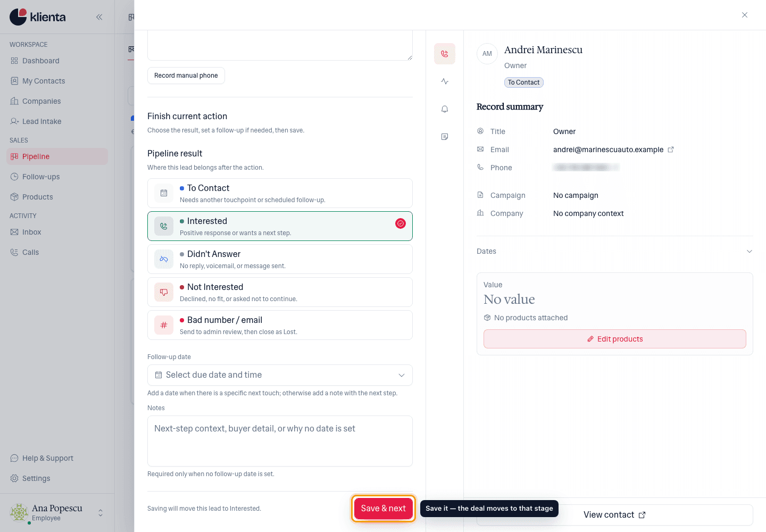Click the email andrei@marinescuauto.example
This screenshot has width=766, height=532.
(608, 149)
